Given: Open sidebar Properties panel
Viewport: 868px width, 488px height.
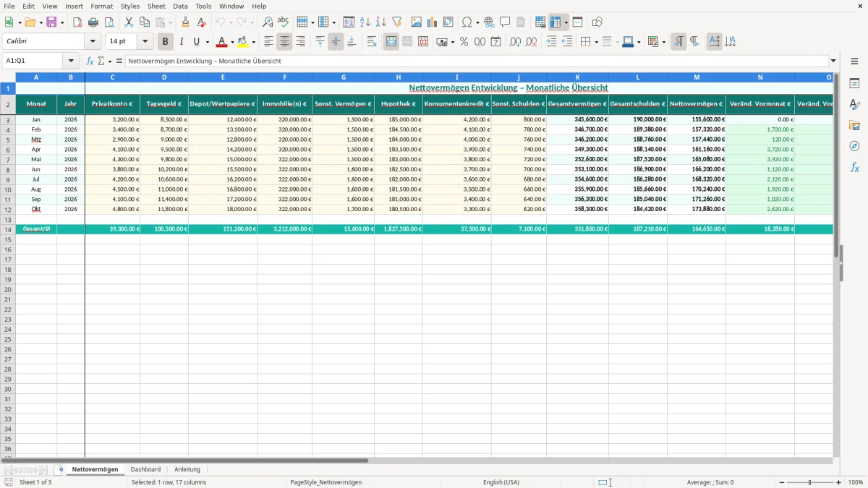Looking at the screenshot, I should pos(854,84).
